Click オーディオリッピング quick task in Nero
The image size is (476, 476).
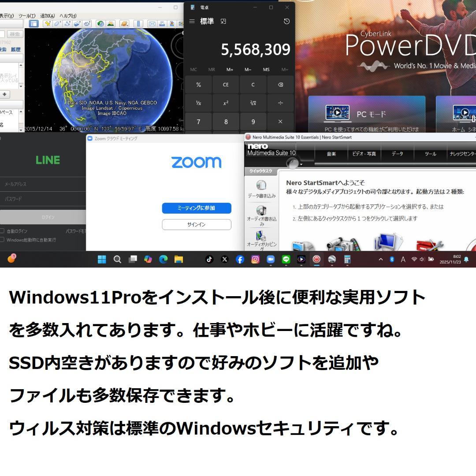coord(261,241)
